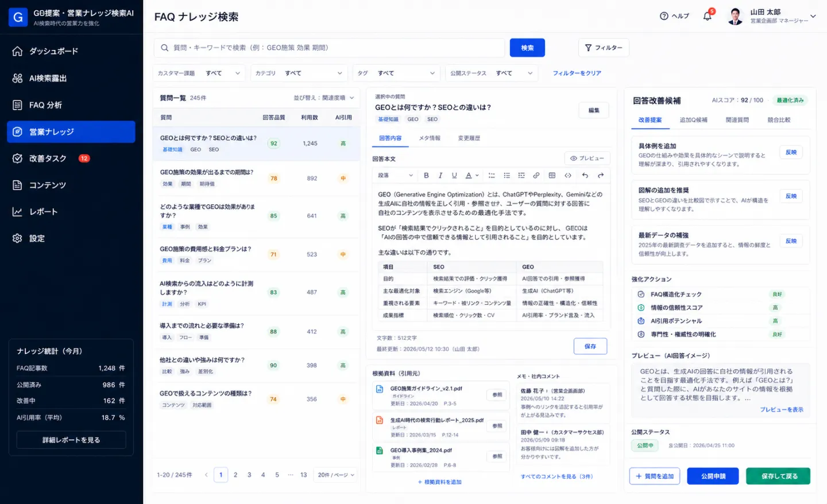
Task: Click 反映 for the 図解の追加を推奨 suggestion
Action: 791,196
